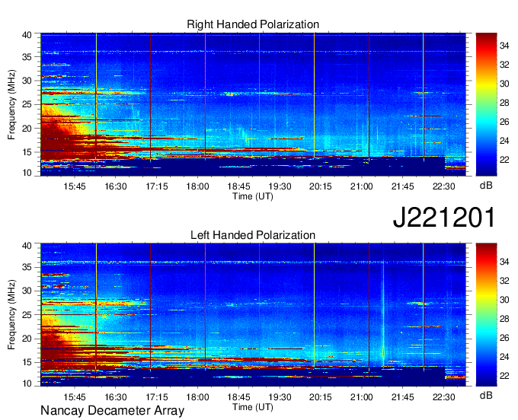Click the "25" frequency tick on the Left Handed plot

tap(27, 315)
